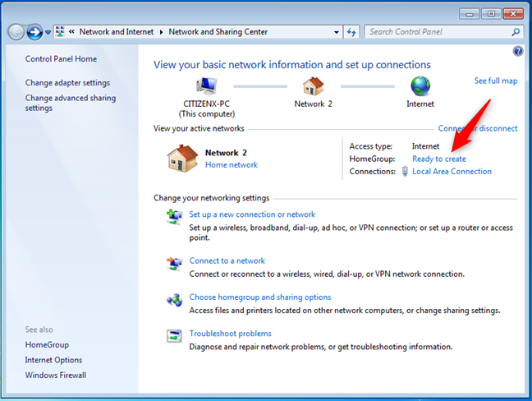The width and height of the screenshot is (532, 401).
Task: Click the search magnifier icon
Action: pyautogui.click(x=516, y=32)
